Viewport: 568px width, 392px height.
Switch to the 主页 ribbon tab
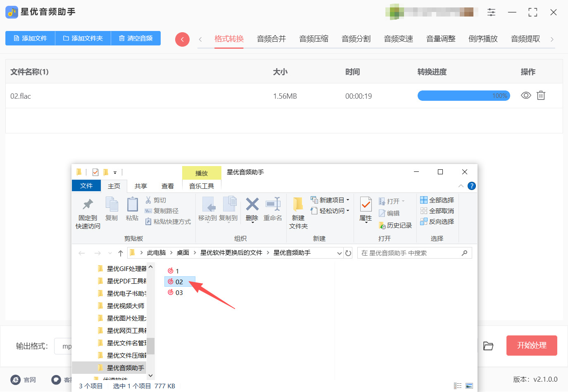pyautogui.click(x=114, y=186)
